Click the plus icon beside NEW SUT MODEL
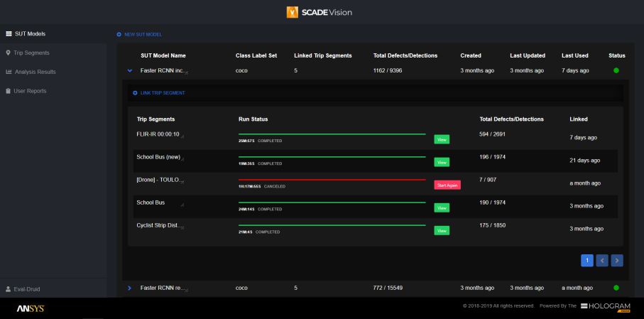 point(119,35)
